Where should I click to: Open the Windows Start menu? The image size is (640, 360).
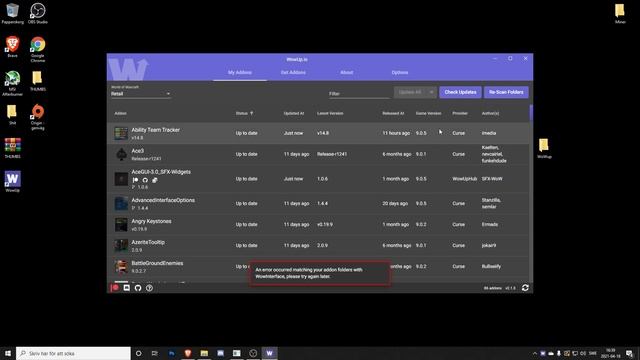pyautogui.click(x=8, y=353)
